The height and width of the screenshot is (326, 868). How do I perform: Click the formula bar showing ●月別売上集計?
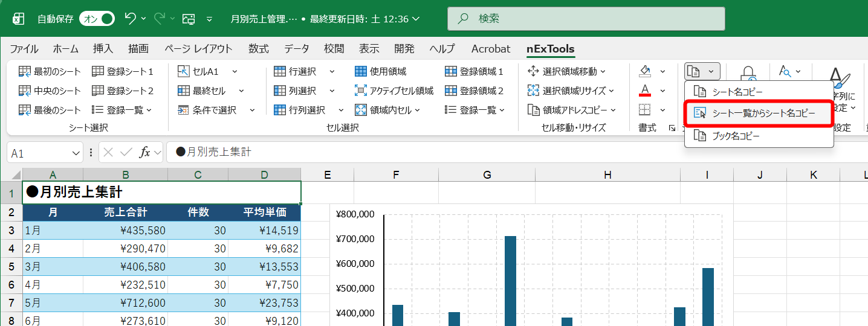coord(517,152)
